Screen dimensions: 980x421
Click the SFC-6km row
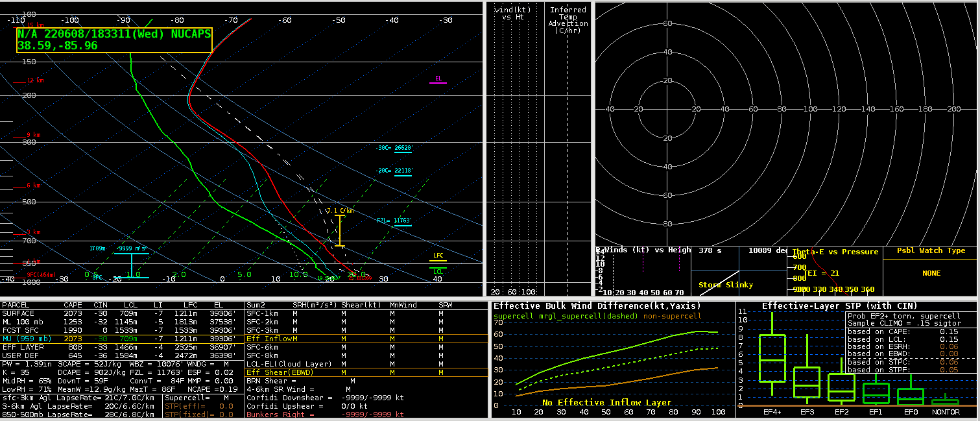click(366, 347)
